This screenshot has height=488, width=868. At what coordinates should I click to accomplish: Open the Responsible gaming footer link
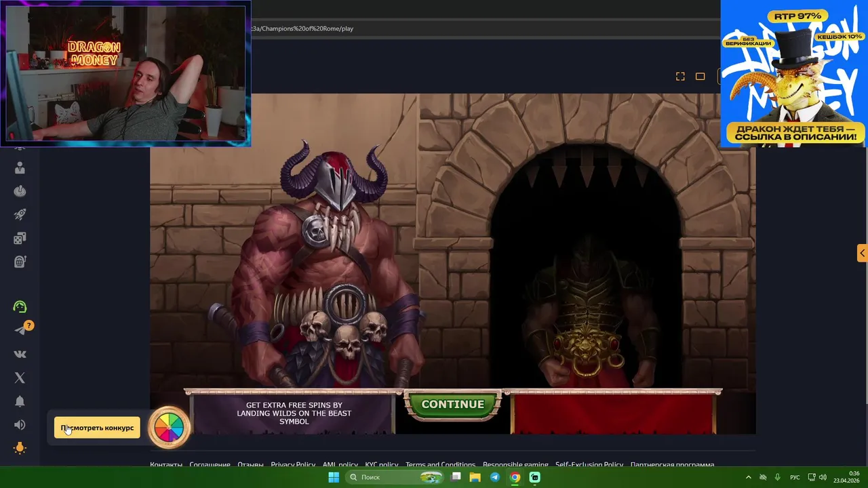tap(515, 465)
